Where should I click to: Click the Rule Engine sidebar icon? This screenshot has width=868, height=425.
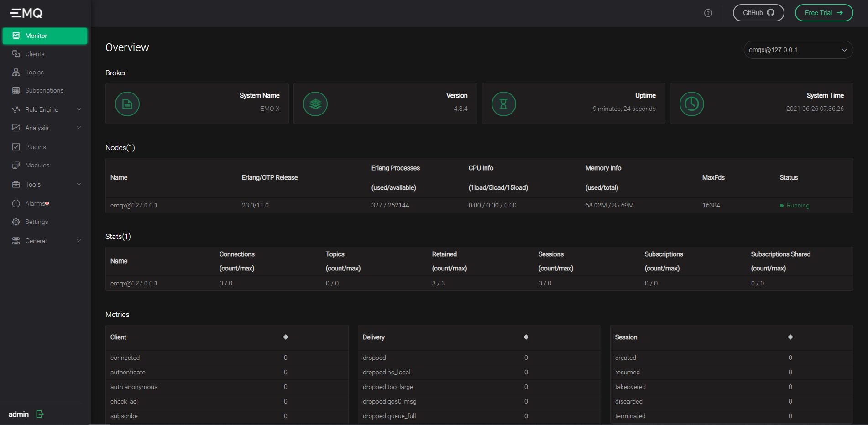click(x=16, y=109)
